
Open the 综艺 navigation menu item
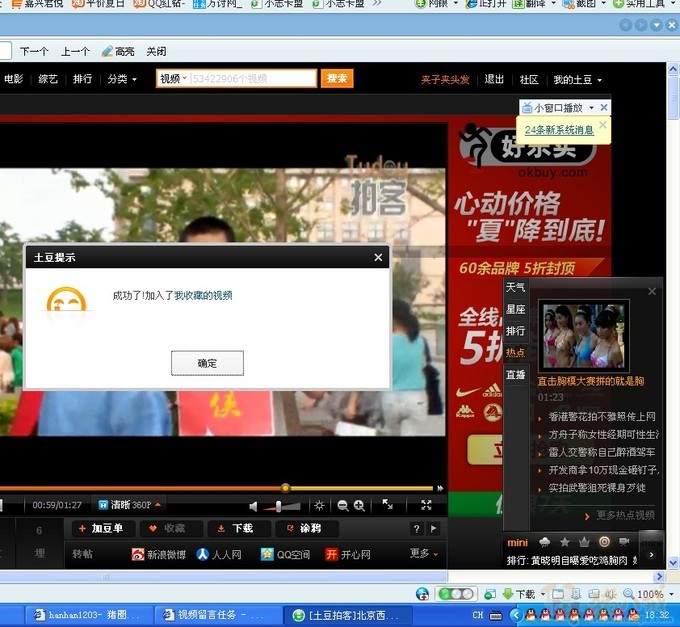pos(48,79)
